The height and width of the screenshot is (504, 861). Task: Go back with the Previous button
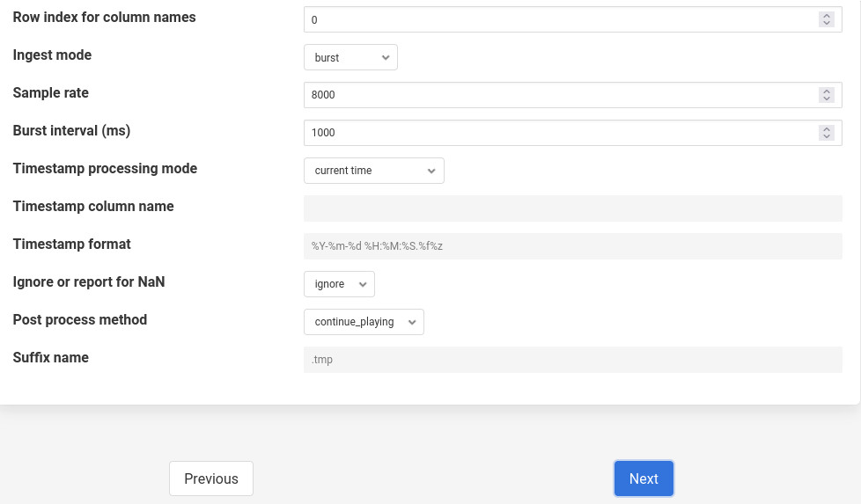pos(211,478)
